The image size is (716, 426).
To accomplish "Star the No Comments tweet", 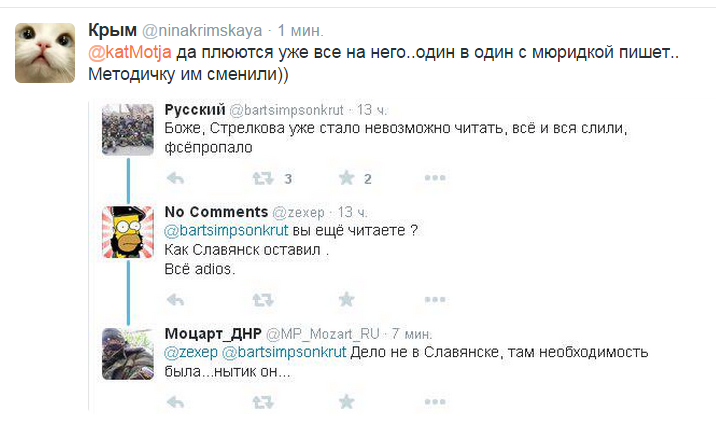I will point(347,299).
